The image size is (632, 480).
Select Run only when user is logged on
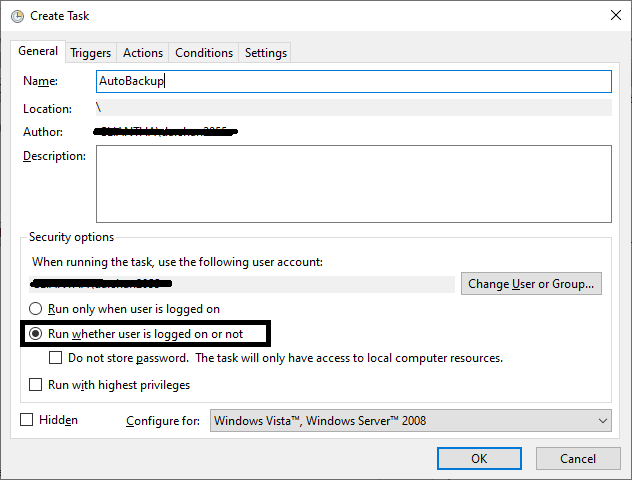click(37, 309)
